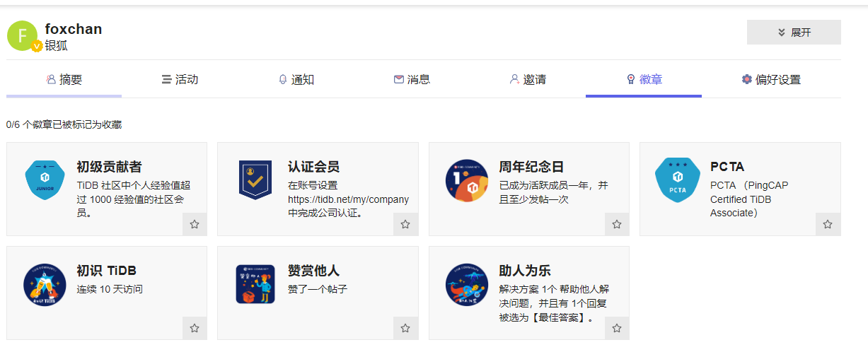Click the 赞赏他人 square badge icon
Image resolution: width=868 pixels, height=352 pixels.
[x=255, y=284]
